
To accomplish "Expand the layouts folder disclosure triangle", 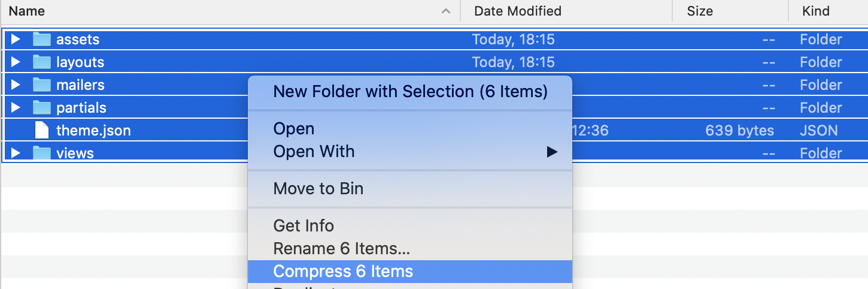I will pos(16,62).
